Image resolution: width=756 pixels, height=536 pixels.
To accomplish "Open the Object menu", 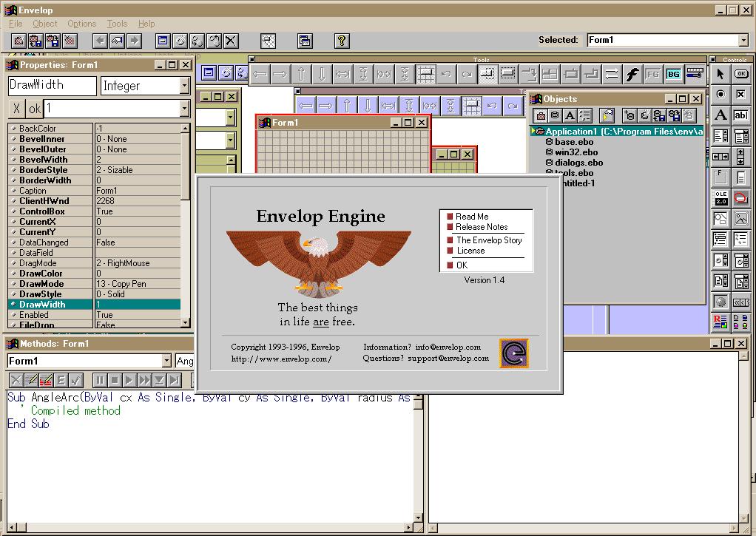I will point(45,24).
